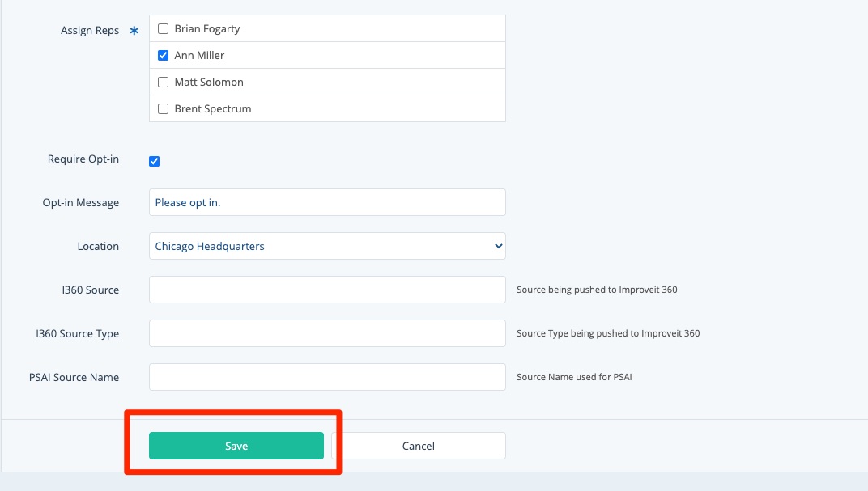This screenshot has width=868, height=491.
Task: Select the PSAI Source Name input box
Action: (327, 377)
